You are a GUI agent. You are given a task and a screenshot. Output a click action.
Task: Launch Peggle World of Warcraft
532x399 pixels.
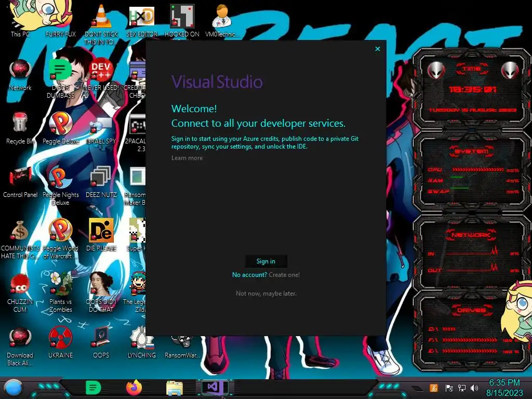click(60, 239)
